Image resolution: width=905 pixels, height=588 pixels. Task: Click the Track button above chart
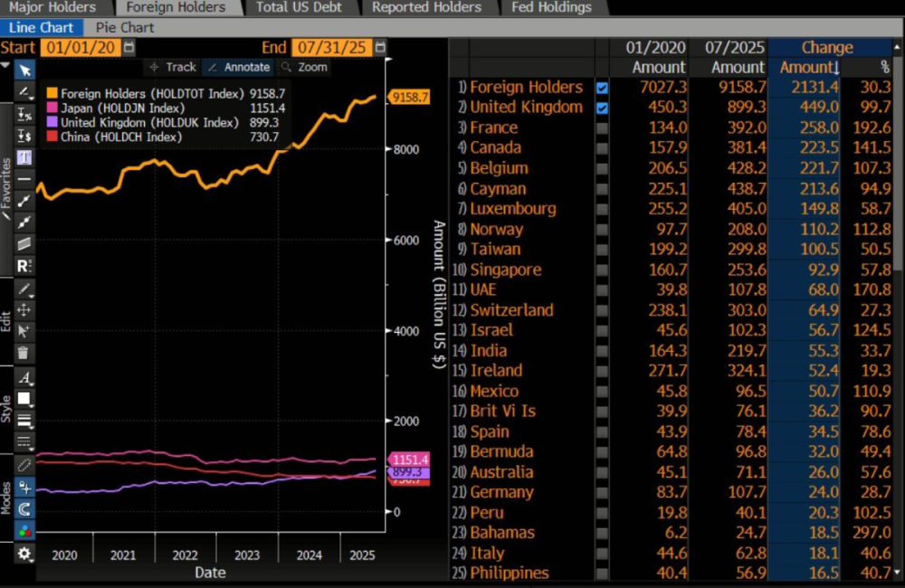coord(172,67)
